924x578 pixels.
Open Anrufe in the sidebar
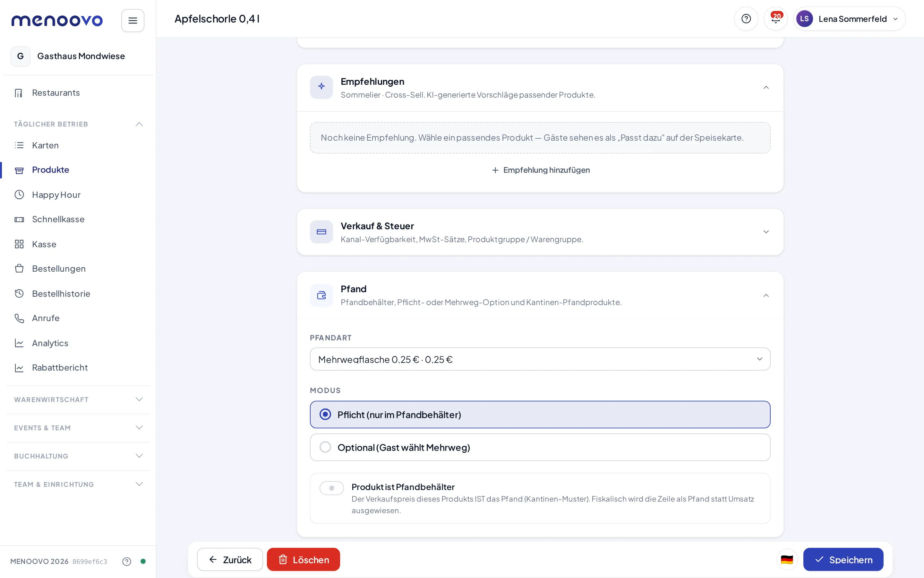click(78, 318)
